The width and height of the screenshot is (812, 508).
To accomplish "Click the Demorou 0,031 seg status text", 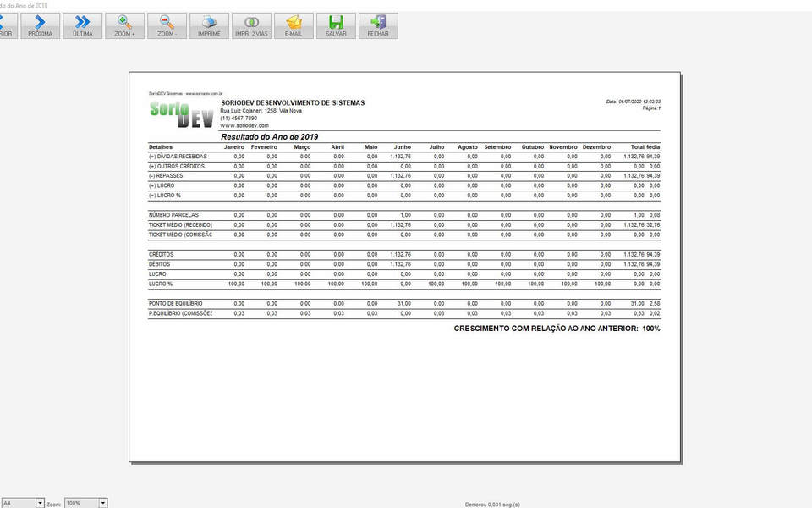I will coord(492,505).
